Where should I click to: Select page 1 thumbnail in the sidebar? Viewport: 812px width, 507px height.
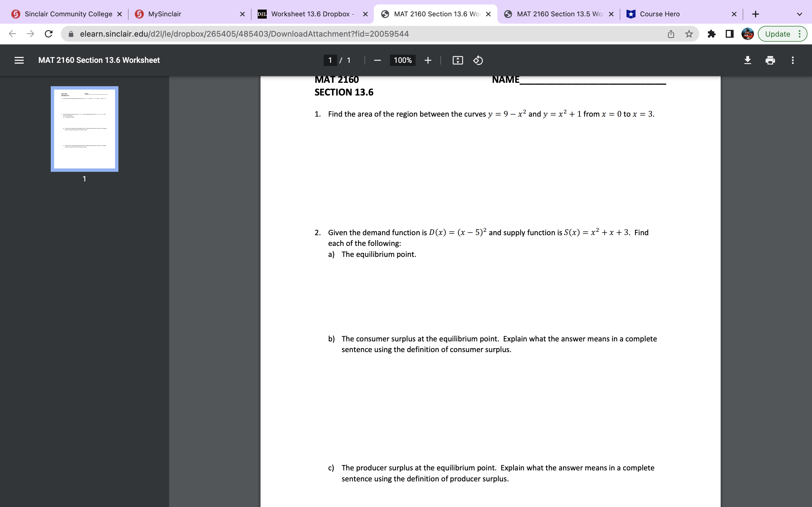(x=84, y=129)
